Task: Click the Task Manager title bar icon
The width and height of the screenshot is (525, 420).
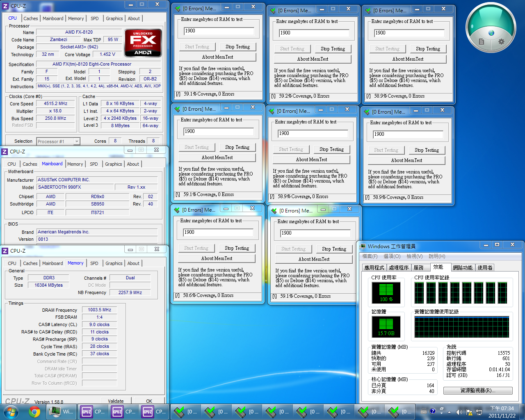Action: pos(363,246)
